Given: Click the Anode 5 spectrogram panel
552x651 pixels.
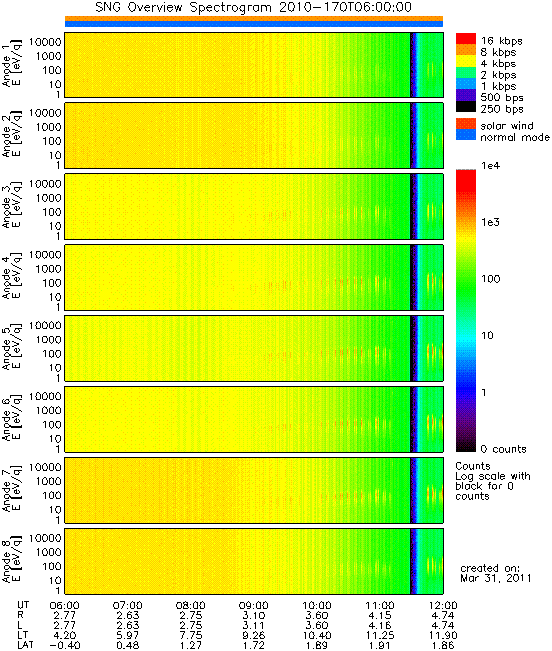Looking at the screenshot, I should pyautogui.click(x=254, y=348).
